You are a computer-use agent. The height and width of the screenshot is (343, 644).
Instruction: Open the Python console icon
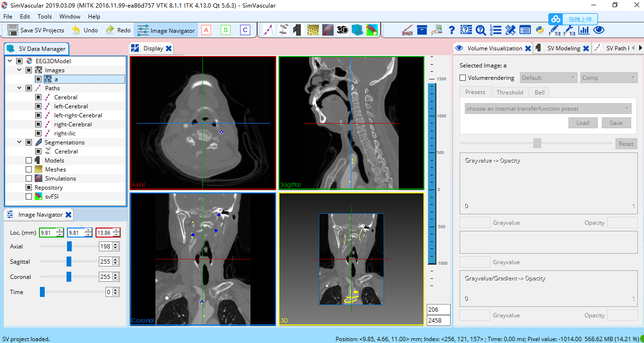pyautogui.click(x=540, y=30)
